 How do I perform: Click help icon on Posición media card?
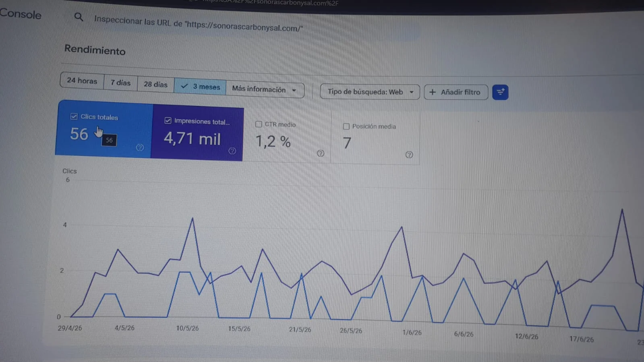pos(409,155)
